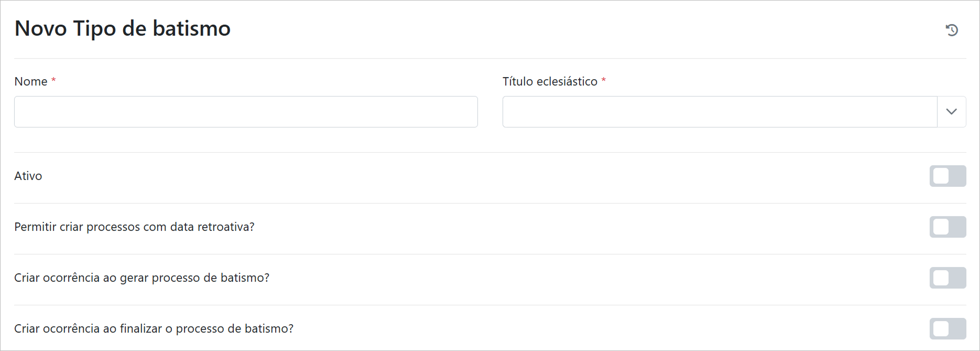The image size is (980, 351).
Task: Enable the Ativo switch
Action: coord(948,176)
